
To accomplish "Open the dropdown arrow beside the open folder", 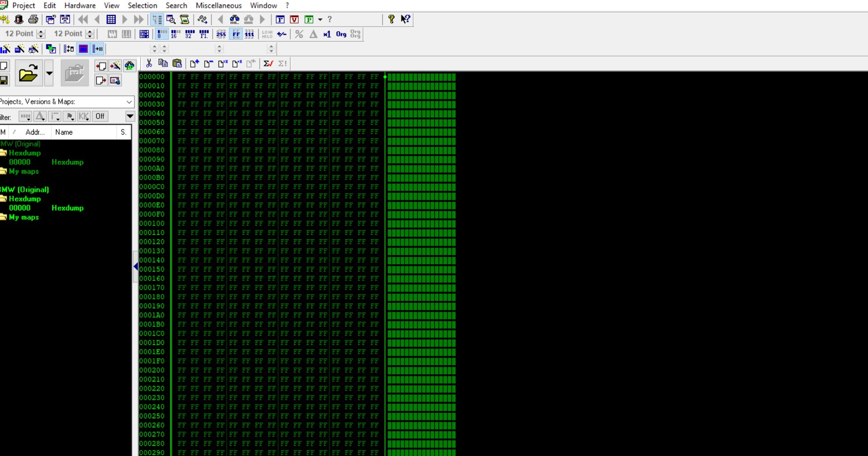I will click(x=49, y=73).
